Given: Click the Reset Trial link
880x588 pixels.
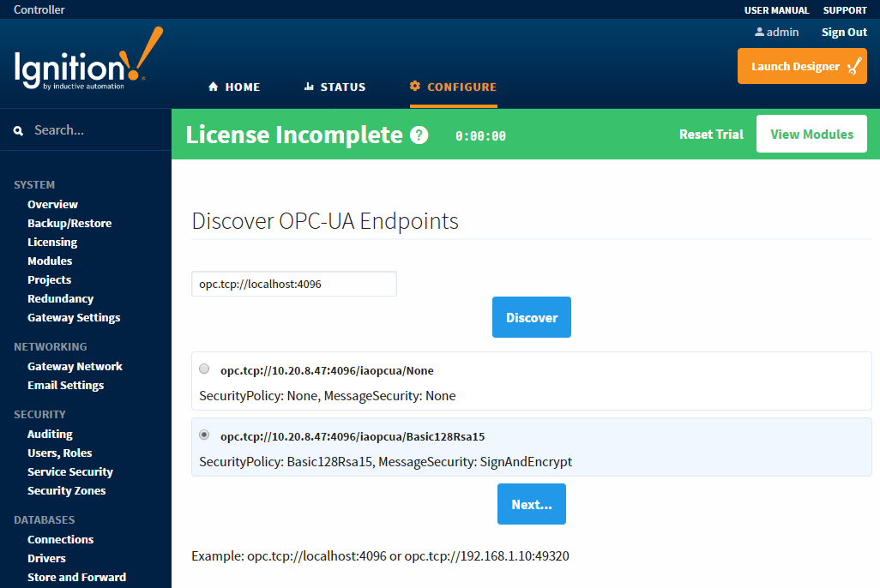Looking at the screenshot, I should pyautogui.click(x=711, y=135).
